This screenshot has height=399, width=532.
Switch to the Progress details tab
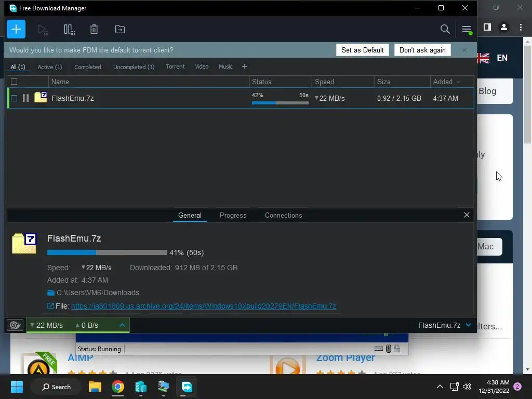[x=233, y=215]
